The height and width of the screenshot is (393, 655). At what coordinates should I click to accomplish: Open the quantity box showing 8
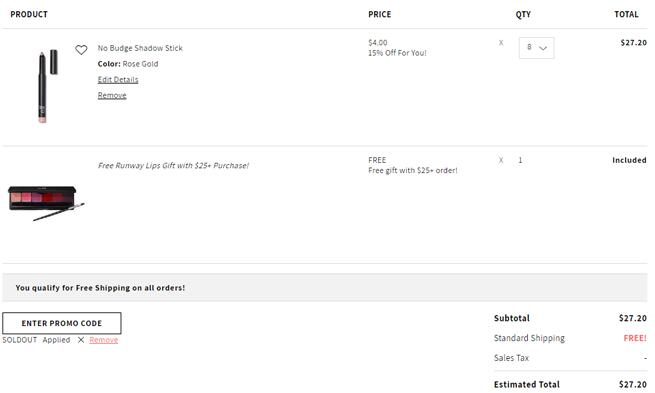(536, 48)
